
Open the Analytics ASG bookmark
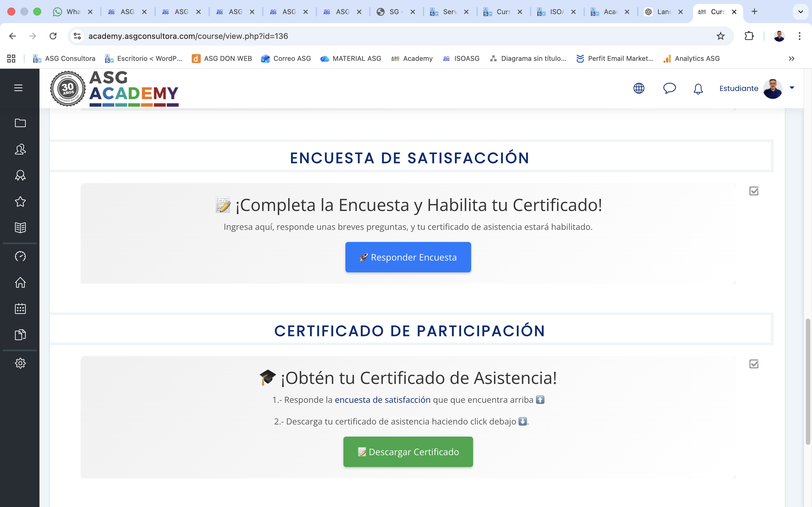point(691,58)
